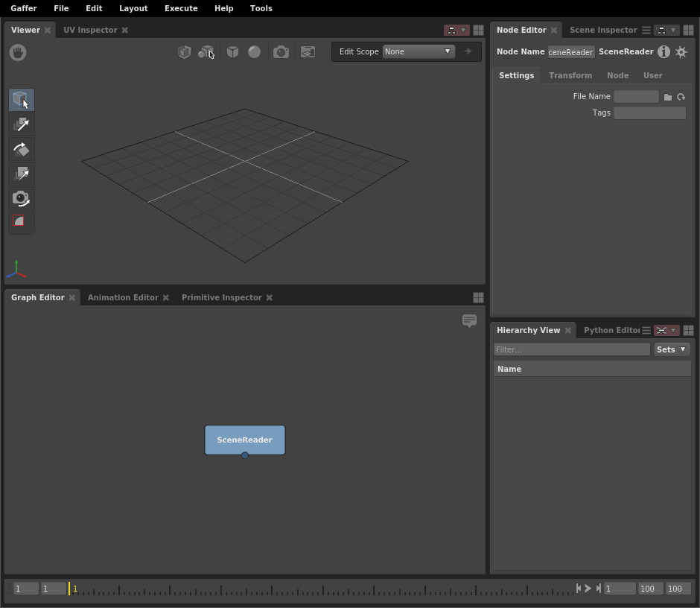700x608 pixels.
Task: Open the Viewer node-link dropdown
Action: click(456, 30)
